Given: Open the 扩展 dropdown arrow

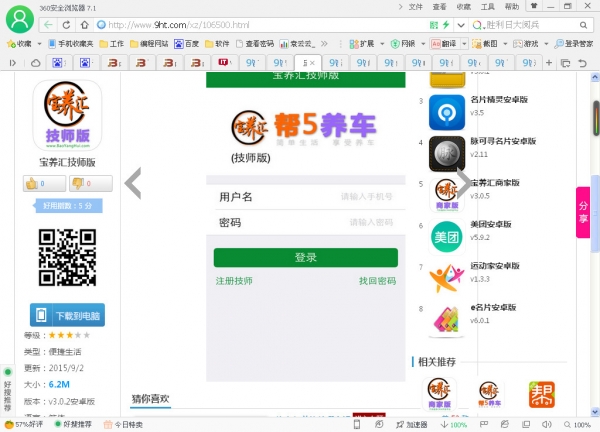Looking at the screenshot, I should click(x=382, y=44).
